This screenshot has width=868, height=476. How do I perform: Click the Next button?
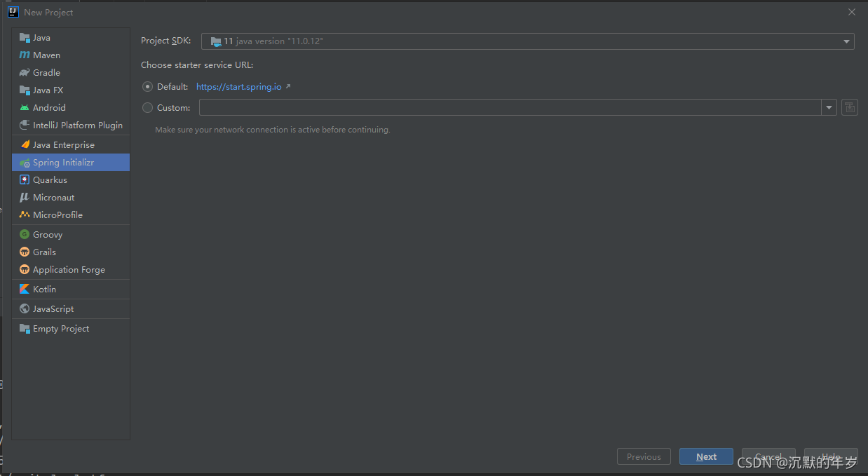click(x=706, y=456)
